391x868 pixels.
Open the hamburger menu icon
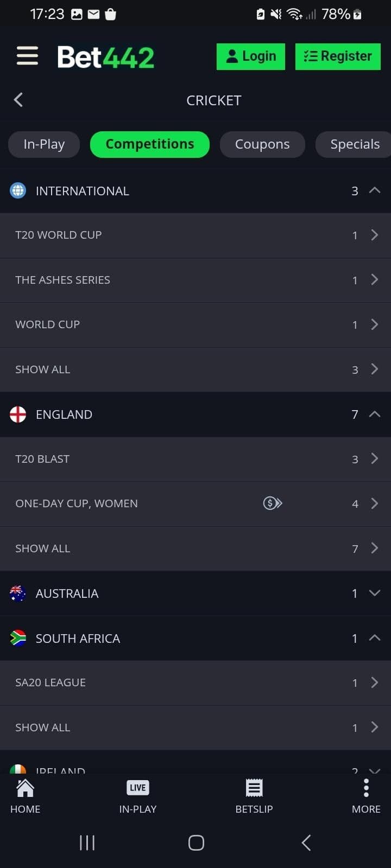pyautogui.click(x=27, y=56)
